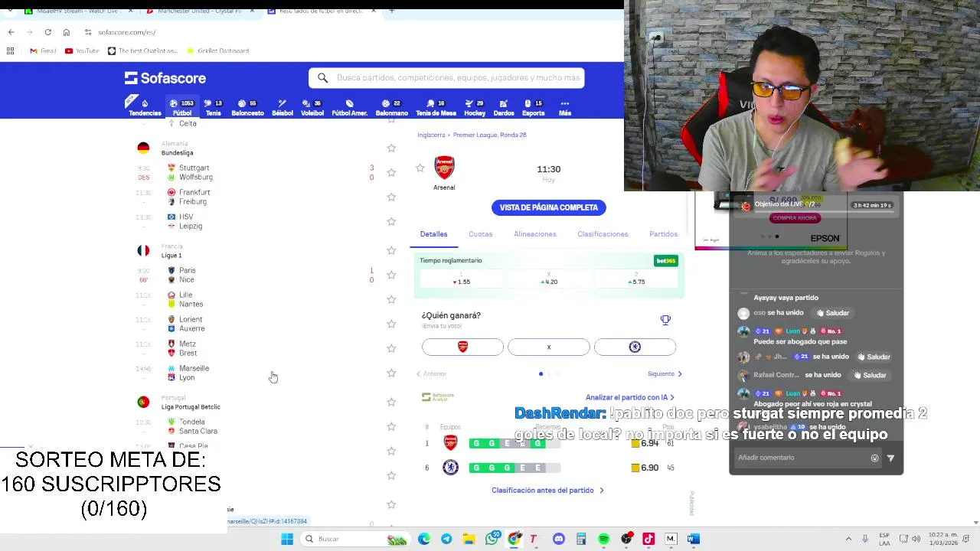Open Telegram from the taskbar
The height and width of the screenshot is (551, 980).
(x=446, y=539)
